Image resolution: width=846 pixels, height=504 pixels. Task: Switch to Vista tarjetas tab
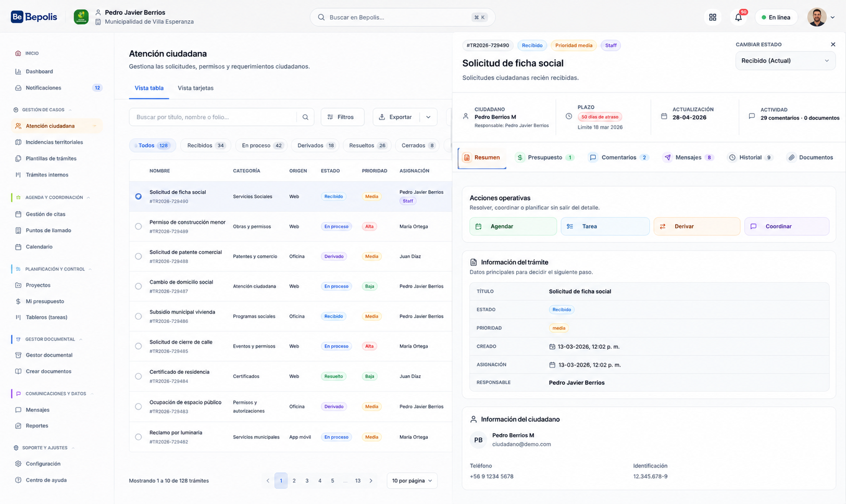point(195,88)
